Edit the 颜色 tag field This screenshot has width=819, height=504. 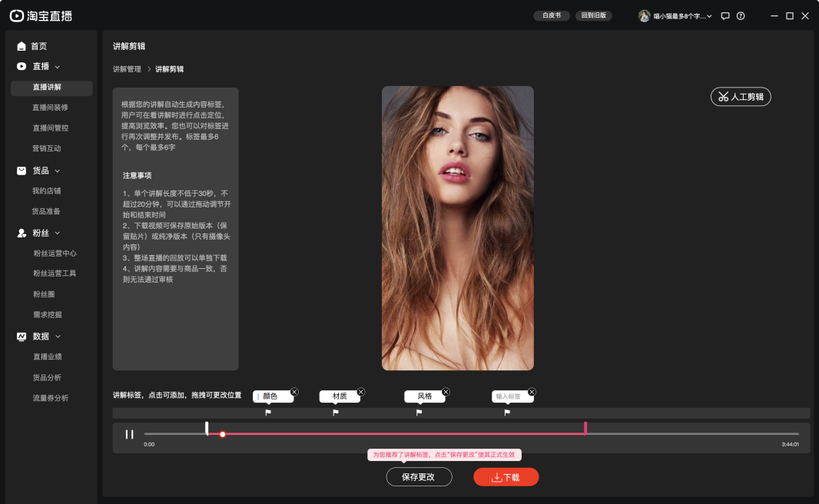273,396
